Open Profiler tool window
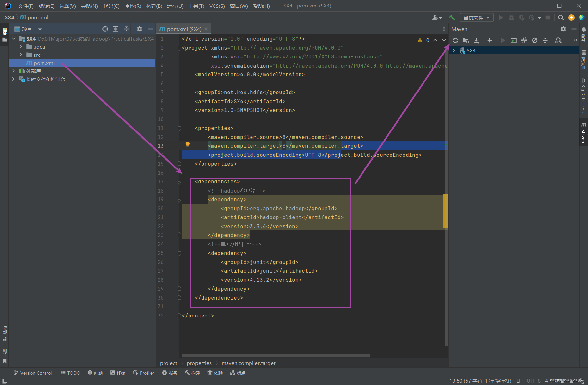Image resolution: width=588 pixels, height=385 pixels. [144, 373]
